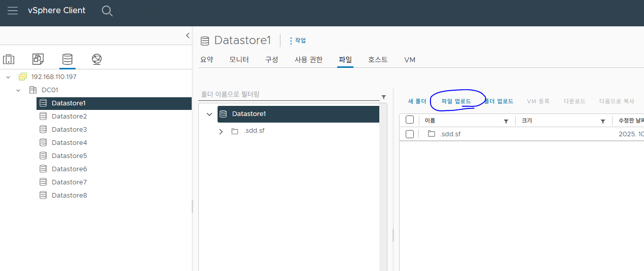
Task: Click the 다음으로 복사 button
Action: coord(617,101)
